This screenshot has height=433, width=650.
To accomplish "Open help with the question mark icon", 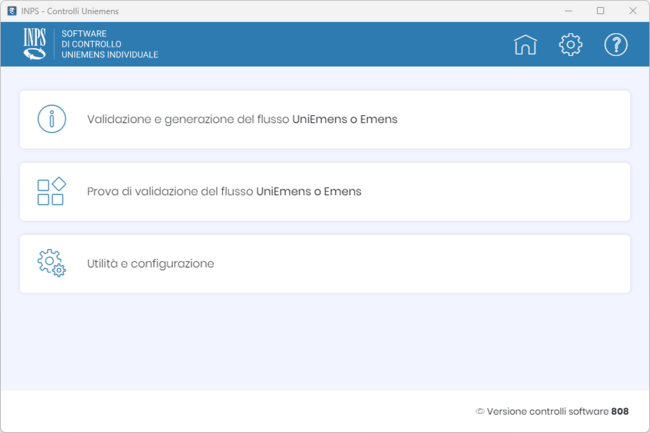I will point(616,44).
